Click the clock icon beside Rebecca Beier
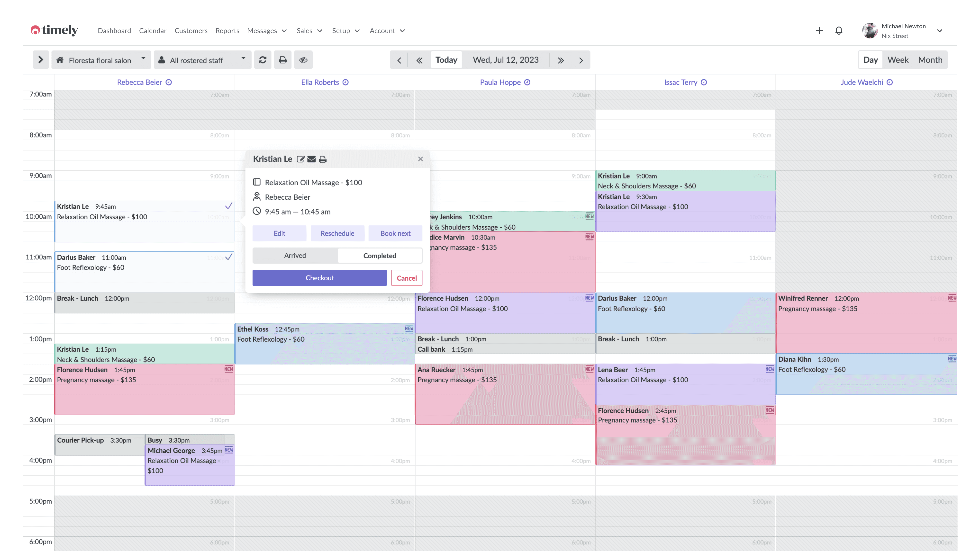 click(x=169, y=82)
